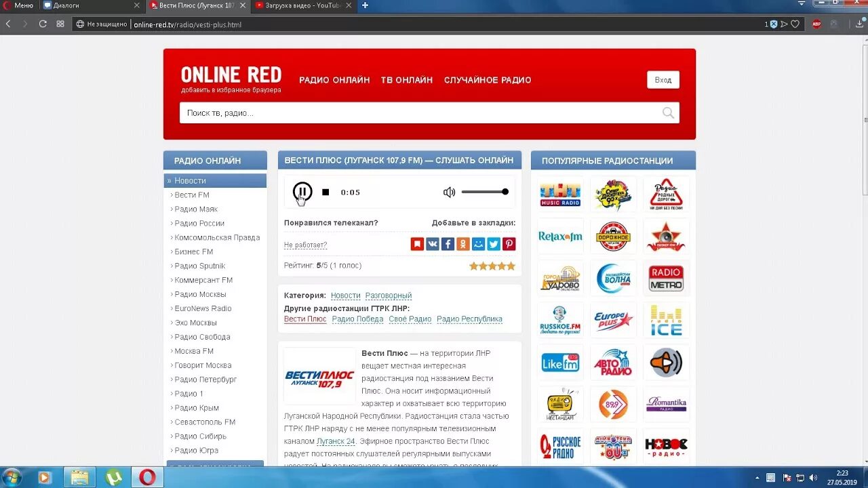
Task: Open the Romantika radio station
Action: coord(666,405)
